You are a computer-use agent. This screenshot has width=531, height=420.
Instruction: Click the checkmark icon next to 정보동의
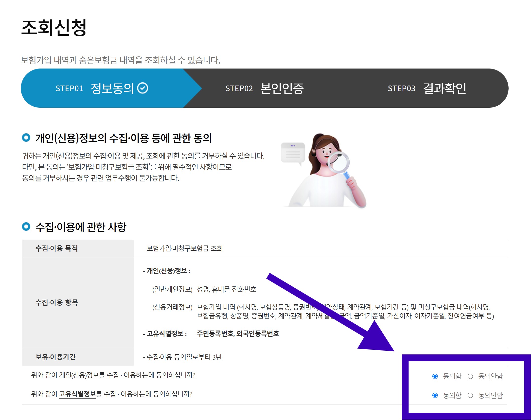coord(142,88)
